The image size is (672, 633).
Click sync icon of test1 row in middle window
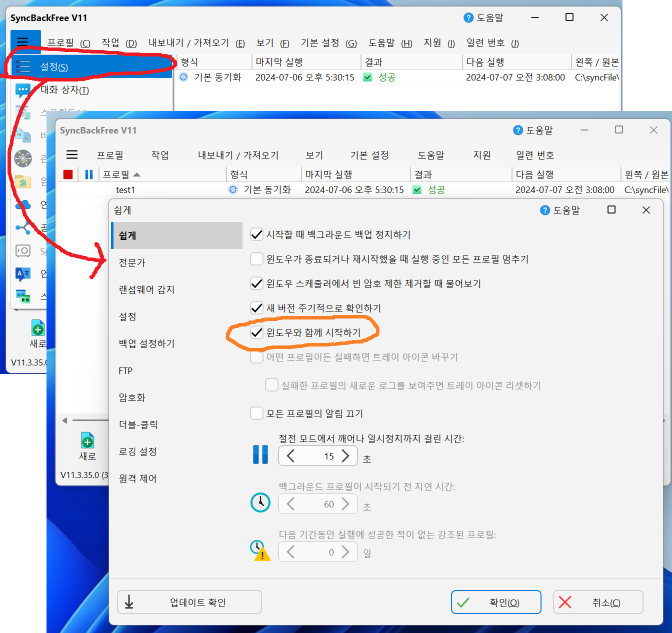click(x=233, y=190)
